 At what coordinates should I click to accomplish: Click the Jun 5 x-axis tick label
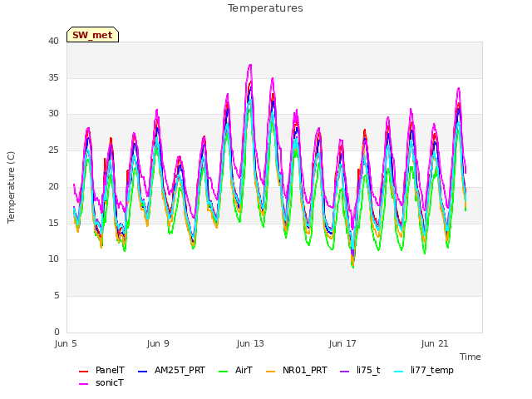pyautogui.click(x=66, y=343)
